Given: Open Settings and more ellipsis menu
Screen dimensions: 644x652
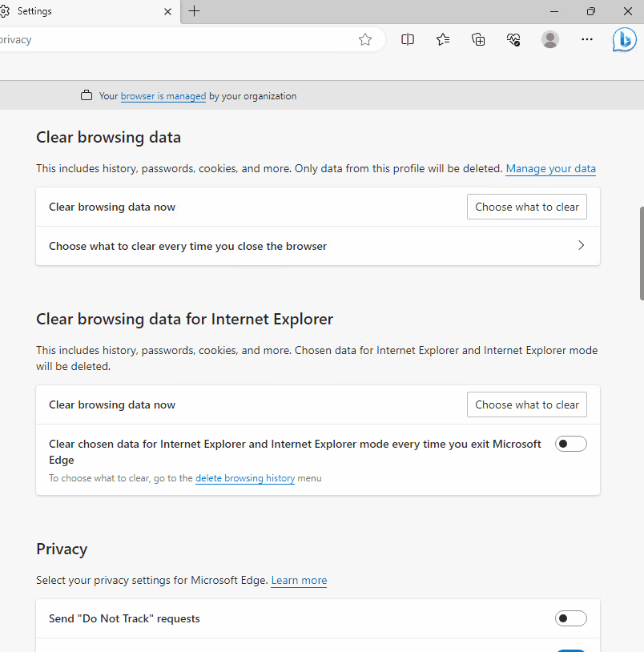Looking at the screenshot, I should [587, 39].
